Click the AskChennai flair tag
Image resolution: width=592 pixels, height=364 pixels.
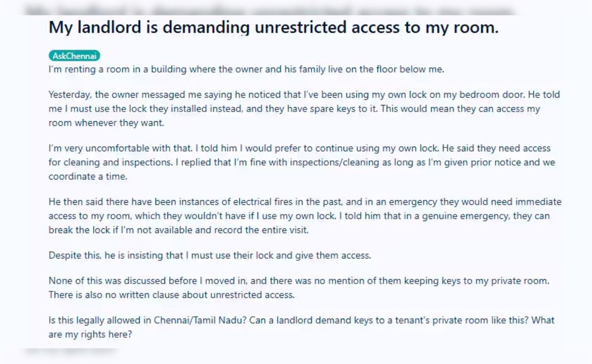click(x=74, y=56)
